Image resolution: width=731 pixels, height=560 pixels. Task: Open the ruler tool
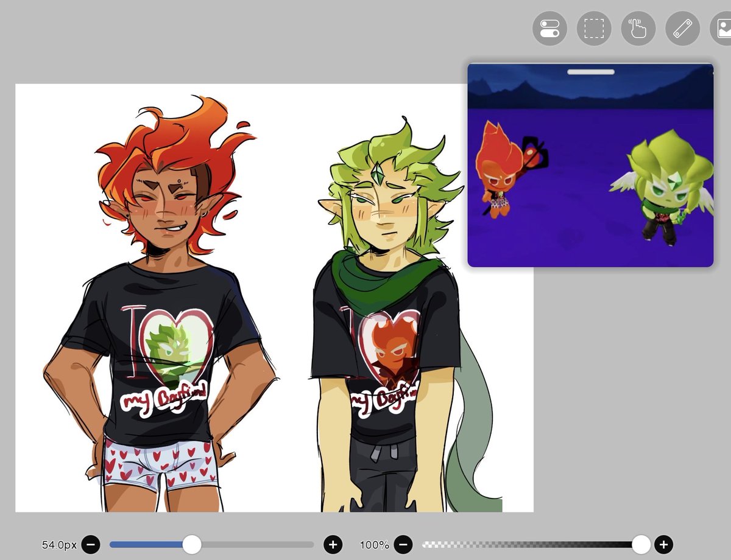(682, 28)
